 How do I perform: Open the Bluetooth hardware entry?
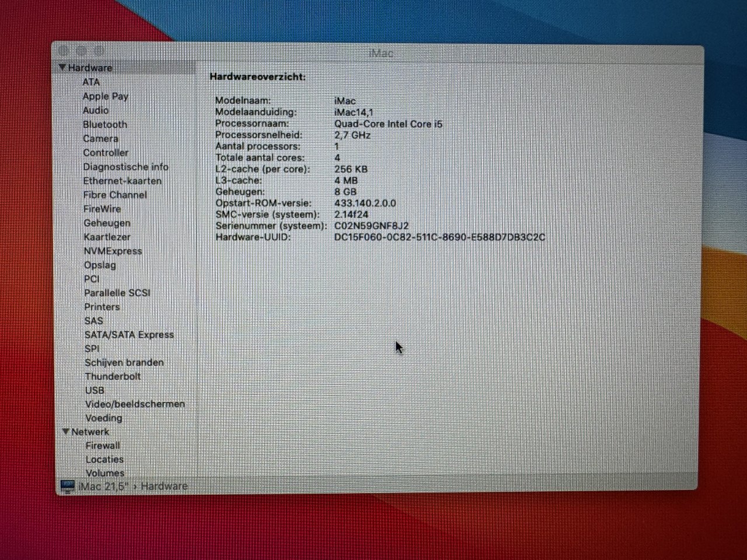tap(105, 124)
